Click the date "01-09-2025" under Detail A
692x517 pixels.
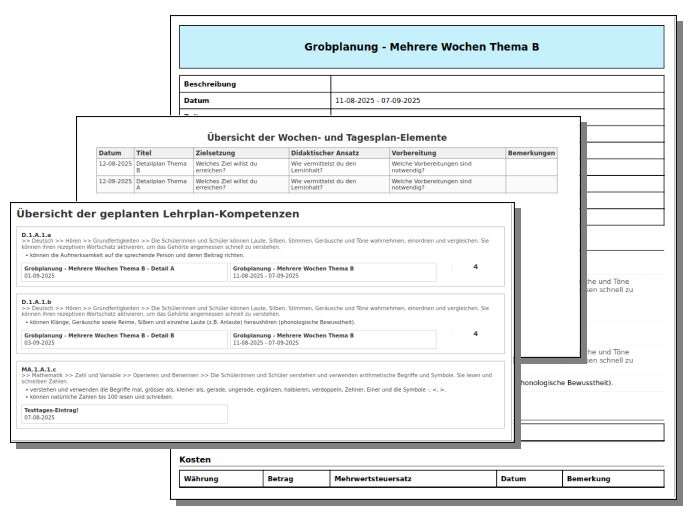coord(39,276)
